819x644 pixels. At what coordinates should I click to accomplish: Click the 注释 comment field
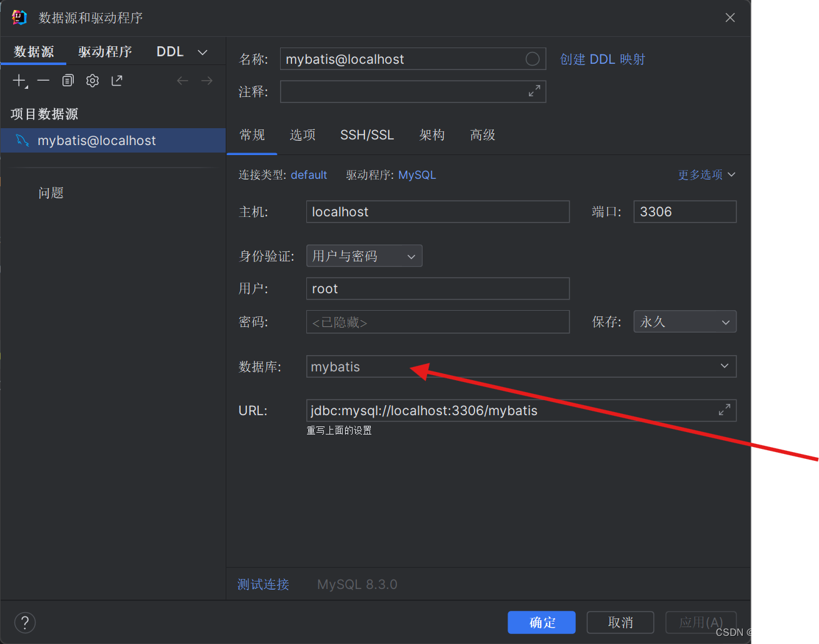pos(413,91)
